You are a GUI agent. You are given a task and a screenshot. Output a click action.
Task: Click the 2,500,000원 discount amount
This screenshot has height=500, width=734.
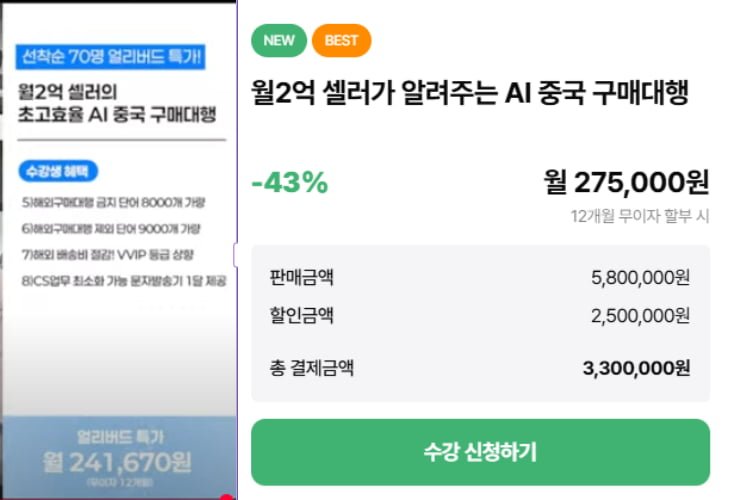tap(640, 316)
